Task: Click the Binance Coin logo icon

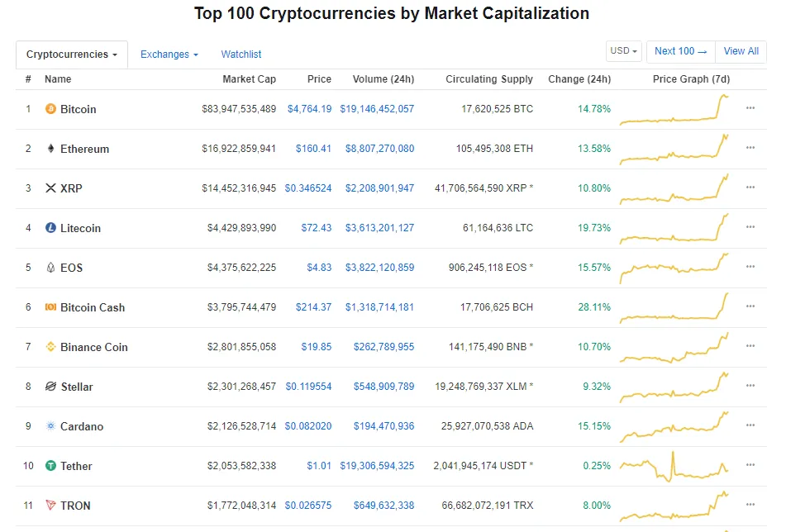Action: pos(50,347)
